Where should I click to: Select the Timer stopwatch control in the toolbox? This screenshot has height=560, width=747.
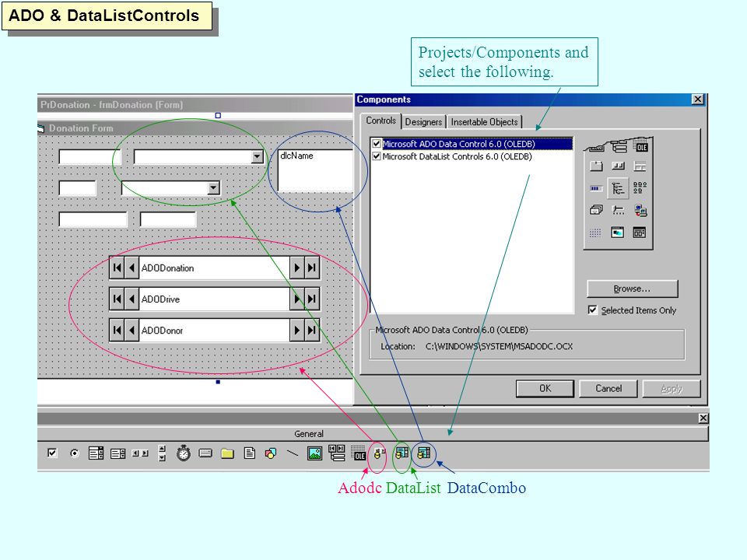pyautogui.click(x=184, y=453)
